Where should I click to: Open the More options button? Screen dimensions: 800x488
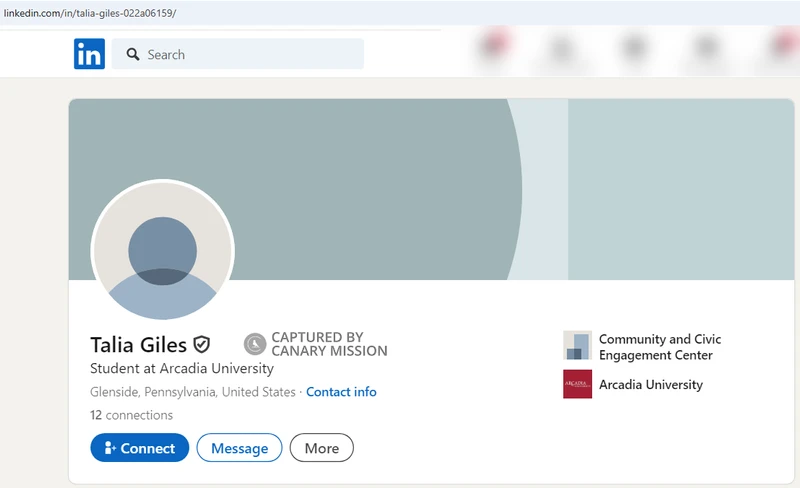tap(321, 448)
